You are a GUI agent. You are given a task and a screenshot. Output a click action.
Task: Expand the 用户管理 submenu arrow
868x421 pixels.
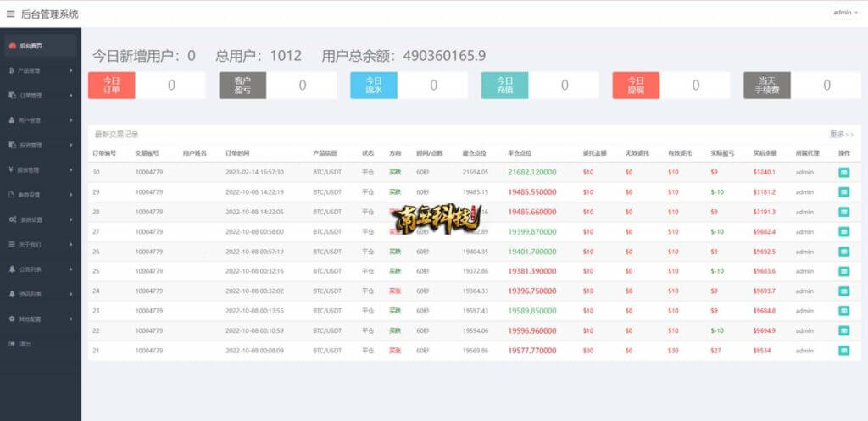pos(71,120)
